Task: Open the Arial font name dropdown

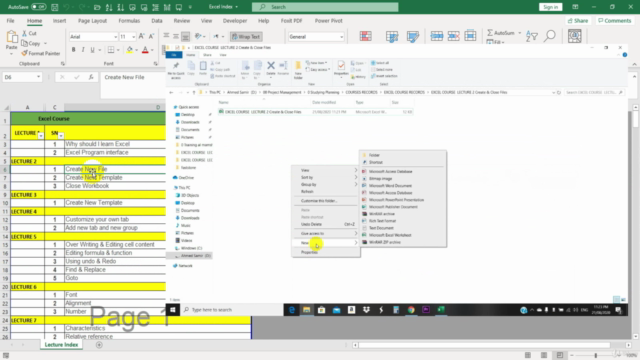Action: pos(116,37)
